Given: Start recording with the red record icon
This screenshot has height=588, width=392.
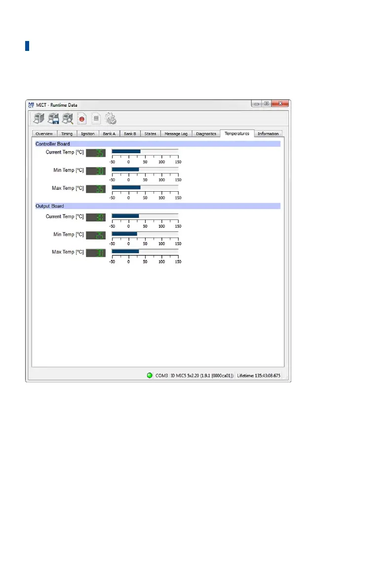Looking at the screenshot, I should click(81, 119).
